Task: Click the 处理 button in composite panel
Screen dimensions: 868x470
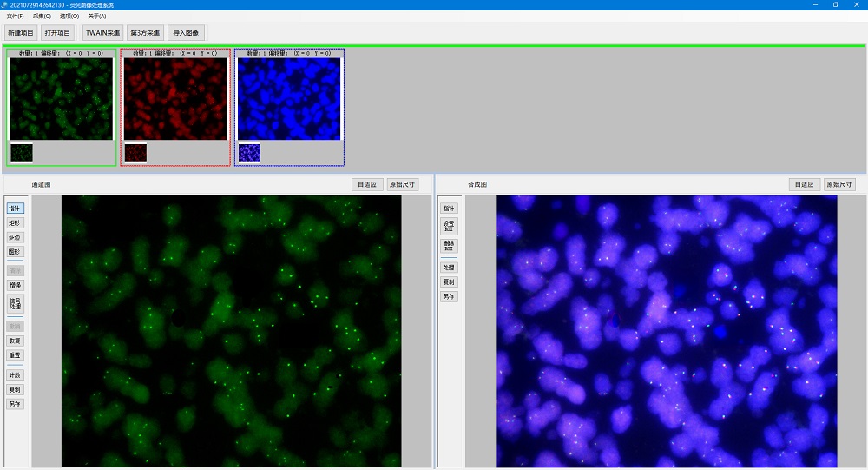Action: (x=449, y=268)
